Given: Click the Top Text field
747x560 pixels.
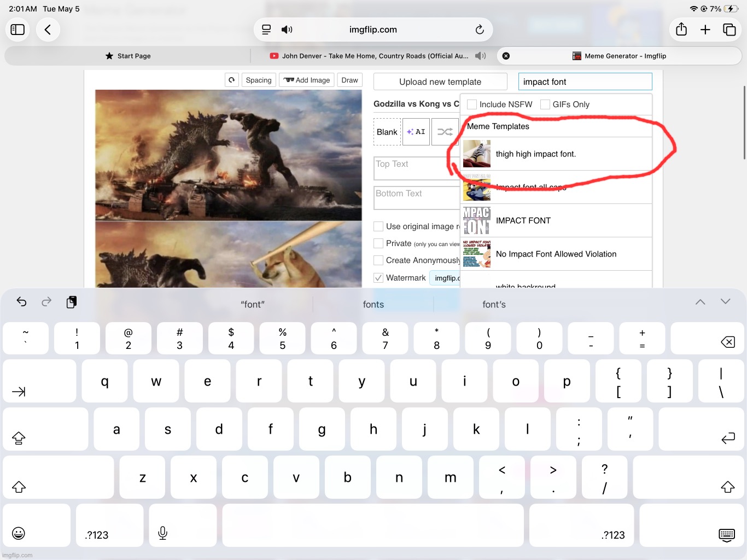Looking at the screenshot, I should click(x=417, y=168).
